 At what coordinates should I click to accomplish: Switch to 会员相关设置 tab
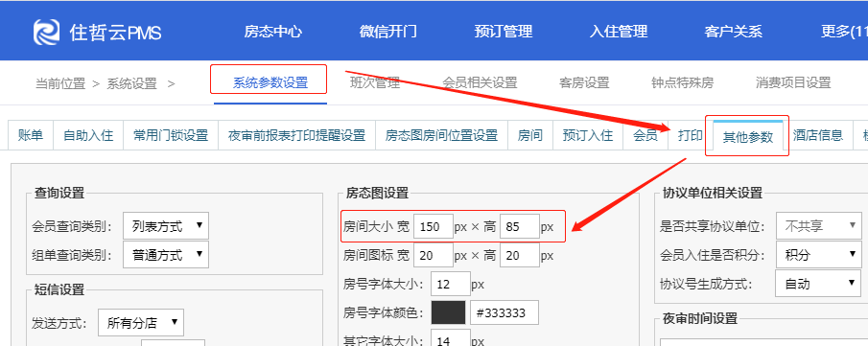coord(480,83)
